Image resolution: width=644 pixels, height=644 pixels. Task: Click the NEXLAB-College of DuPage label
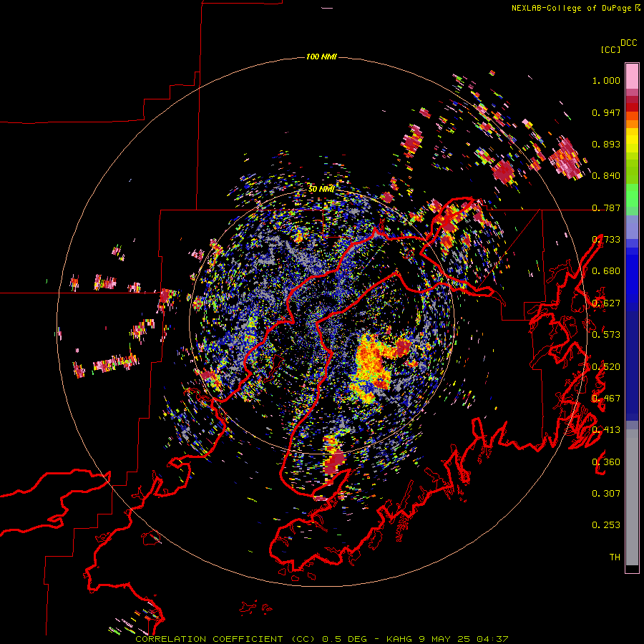571,8
